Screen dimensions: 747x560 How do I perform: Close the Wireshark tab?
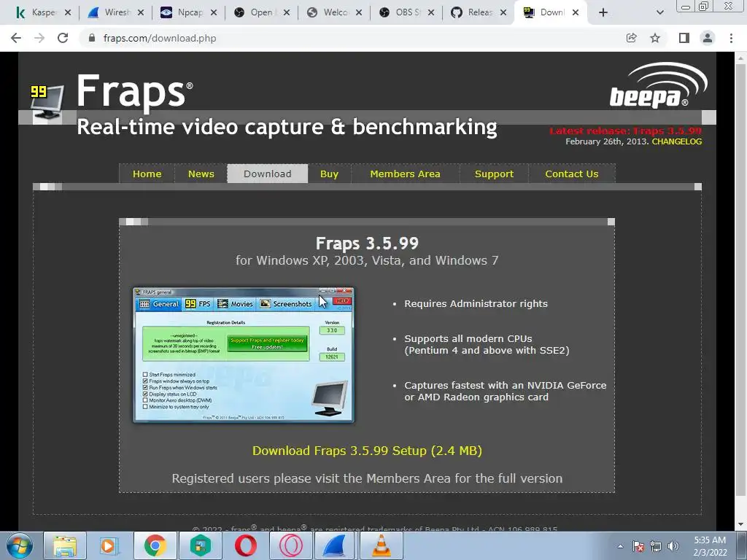tap(141, 13)
